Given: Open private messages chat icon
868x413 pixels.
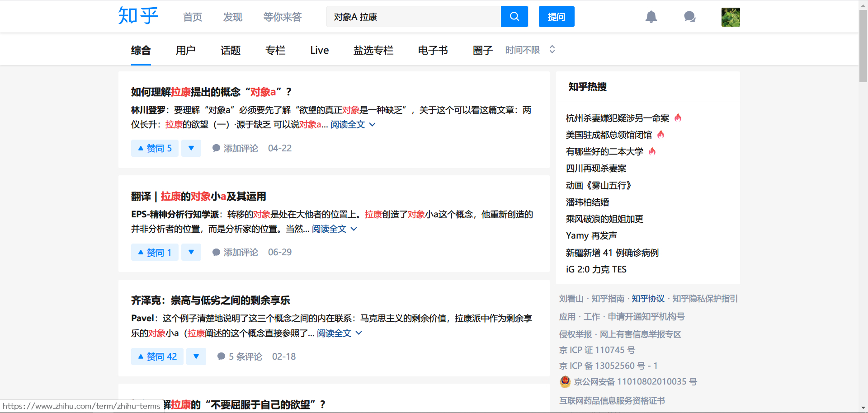Looking at the screenshot, I should (689, 17).
